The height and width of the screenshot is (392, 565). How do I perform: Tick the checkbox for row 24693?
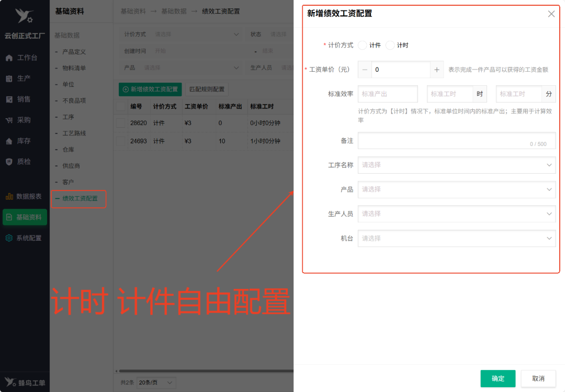point(121,141)
